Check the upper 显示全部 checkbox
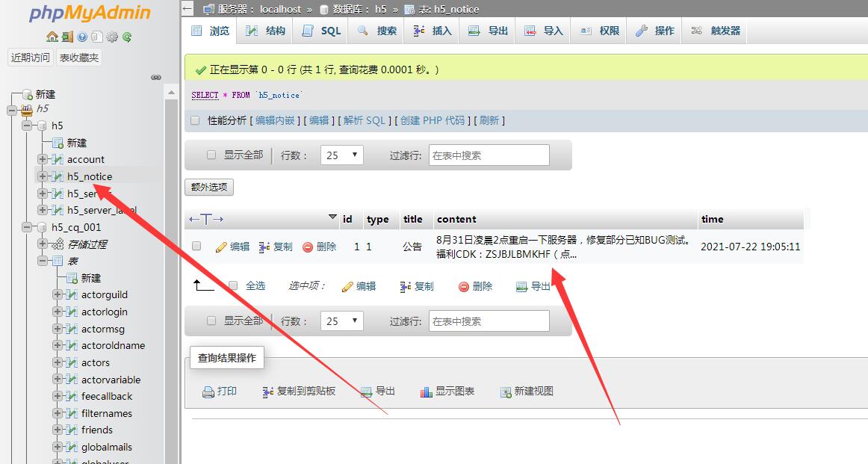The image size is (868, 464). point(211,155)
